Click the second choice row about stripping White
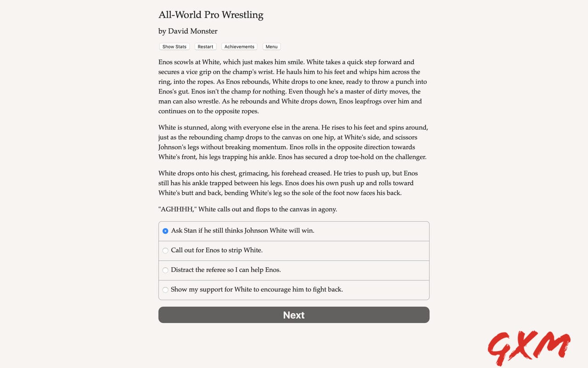Viewport: 588px width, 368px height. 294,251
